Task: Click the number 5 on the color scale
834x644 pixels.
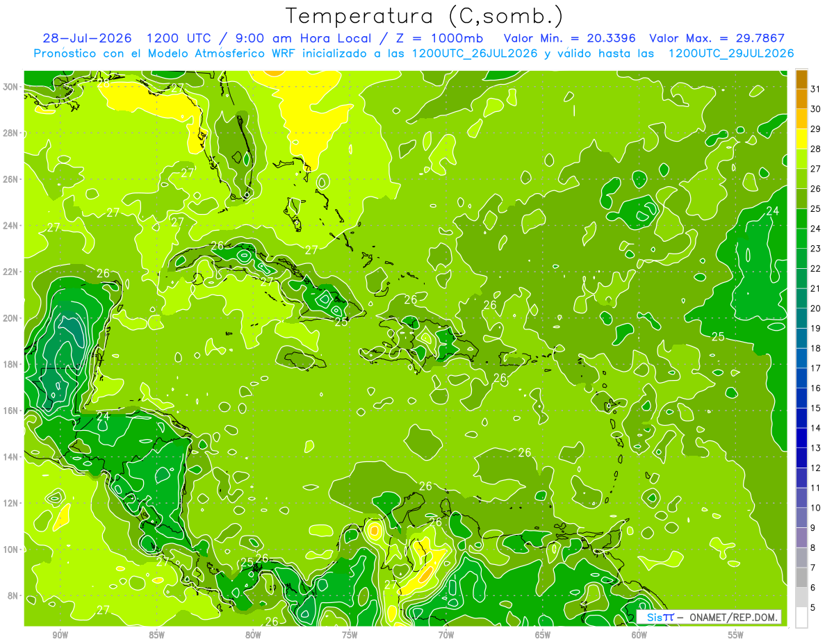Action: coord(813,607)
